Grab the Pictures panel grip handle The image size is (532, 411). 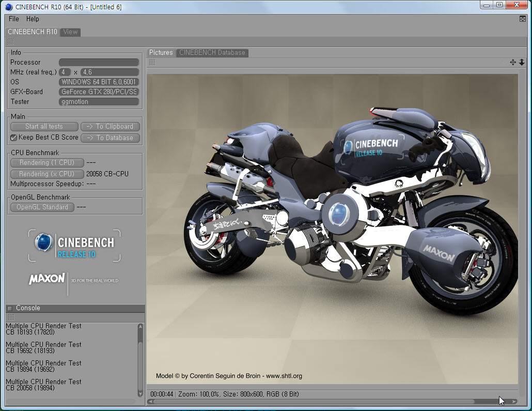(x=152, y=63)
